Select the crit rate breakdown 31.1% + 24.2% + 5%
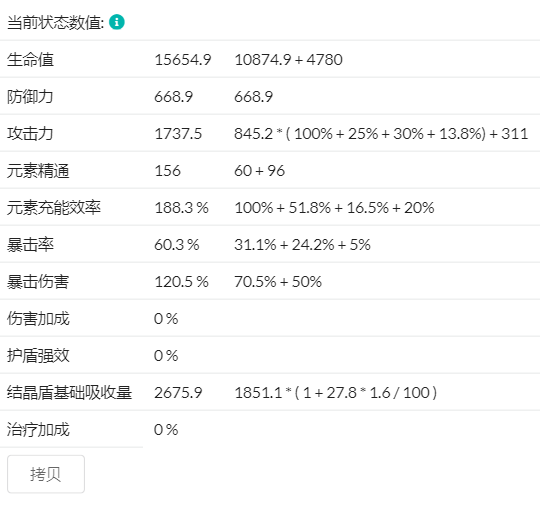 302,245
